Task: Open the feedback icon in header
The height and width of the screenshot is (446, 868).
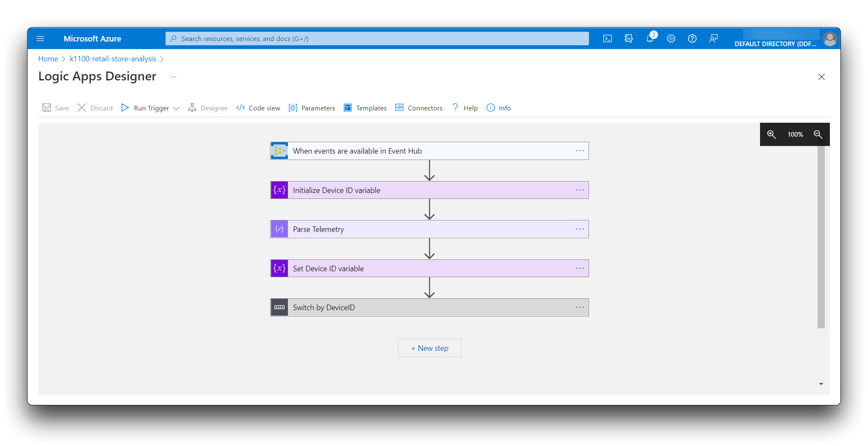Action: click(713, 39)
